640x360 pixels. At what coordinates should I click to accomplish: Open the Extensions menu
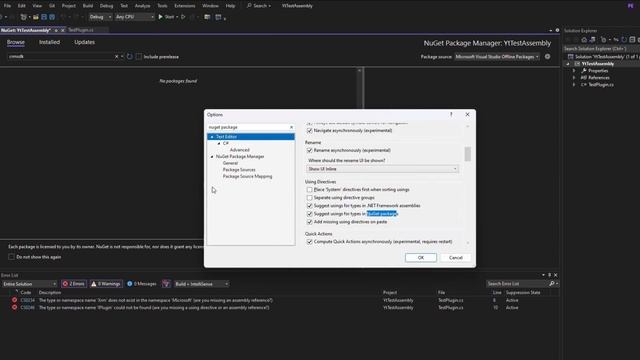(x=184, y=6)
